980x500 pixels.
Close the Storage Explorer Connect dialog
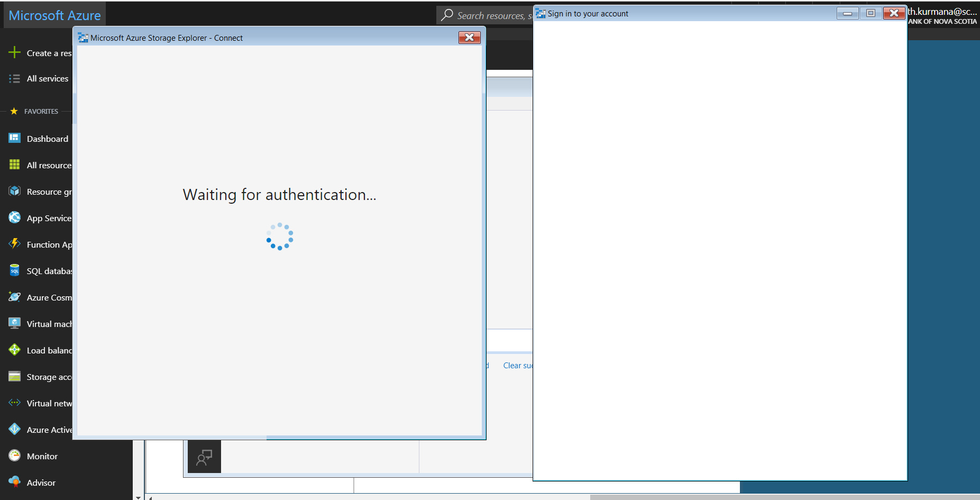click(469, 37)
